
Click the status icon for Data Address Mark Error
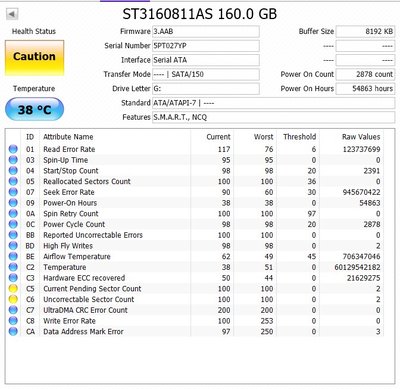[13, 331]
